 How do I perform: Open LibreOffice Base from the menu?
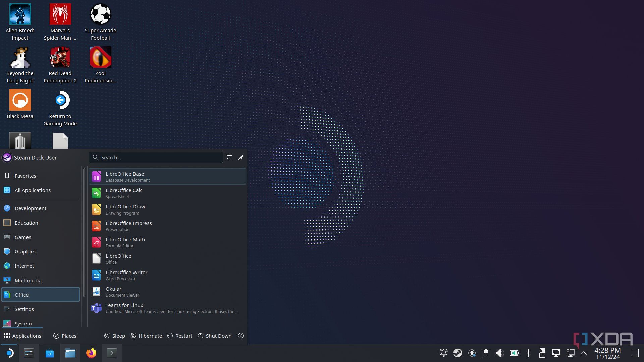(x=167, y=177)
